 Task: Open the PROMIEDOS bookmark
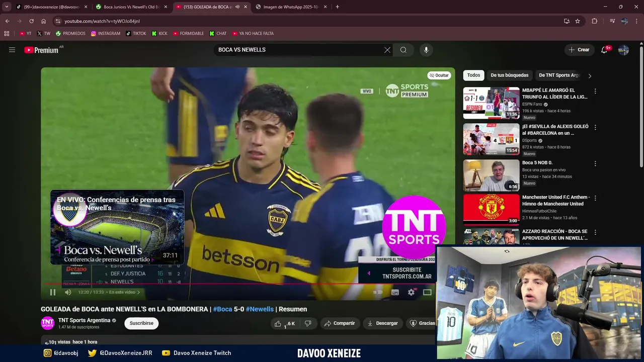point(70,34)
